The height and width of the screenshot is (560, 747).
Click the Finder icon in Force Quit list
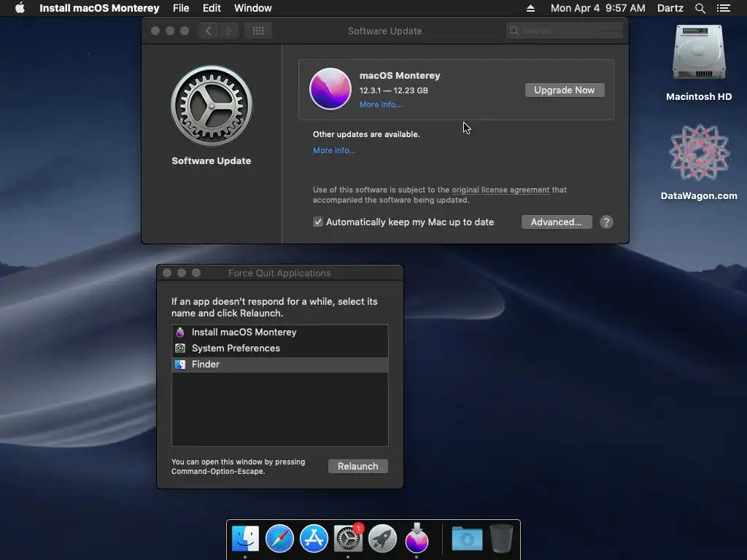pos(180,365)
